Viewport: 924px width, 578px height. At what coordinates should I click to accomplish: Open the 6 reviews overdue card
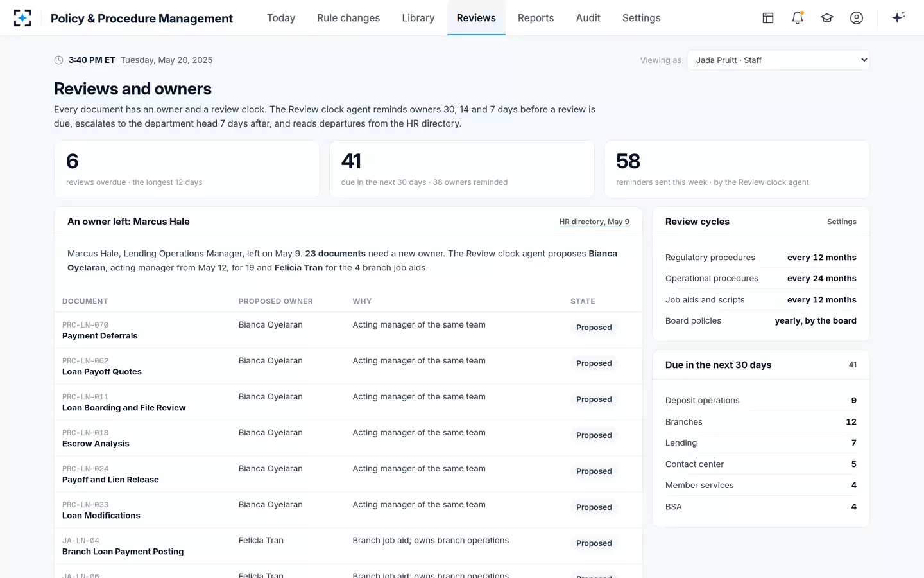tap(187, 170)
